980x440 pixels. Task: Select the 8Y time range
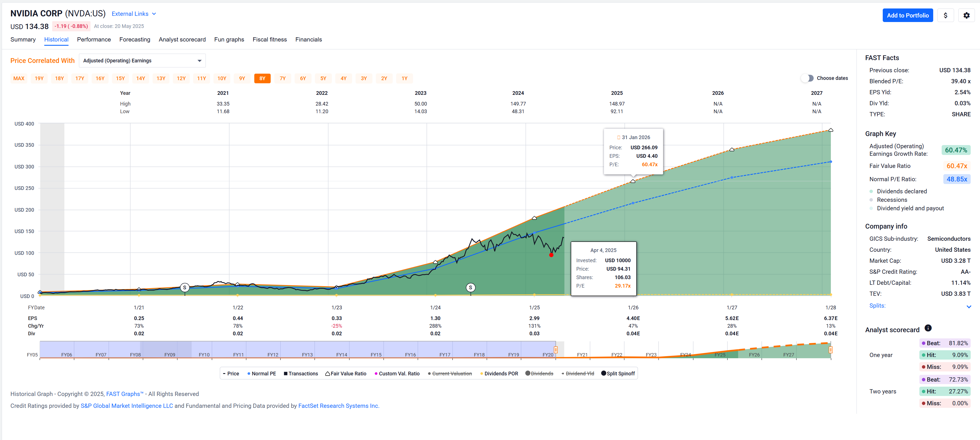[262, 78]
